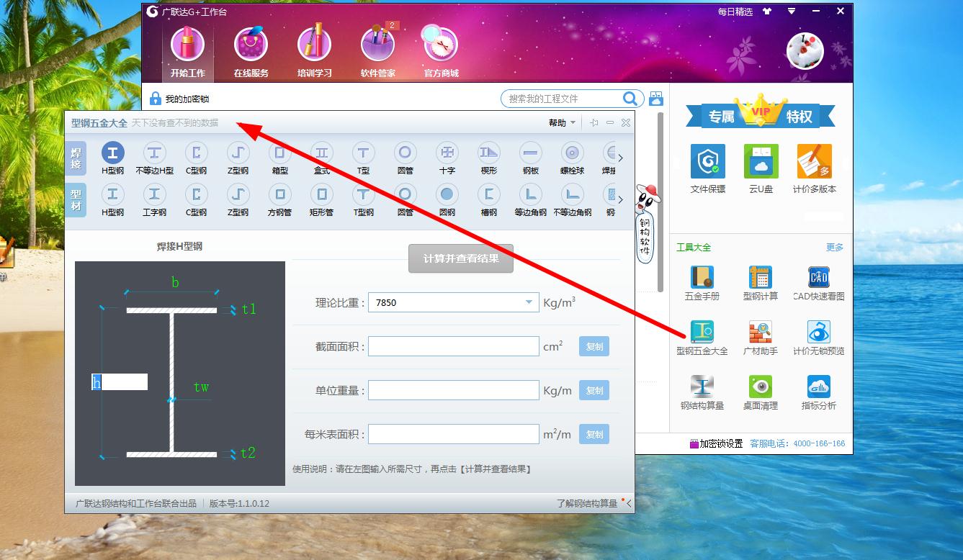Select the 圆钢 round steel icon
The height and width of the screenshot is (560, 963).
tap(447, 200)
